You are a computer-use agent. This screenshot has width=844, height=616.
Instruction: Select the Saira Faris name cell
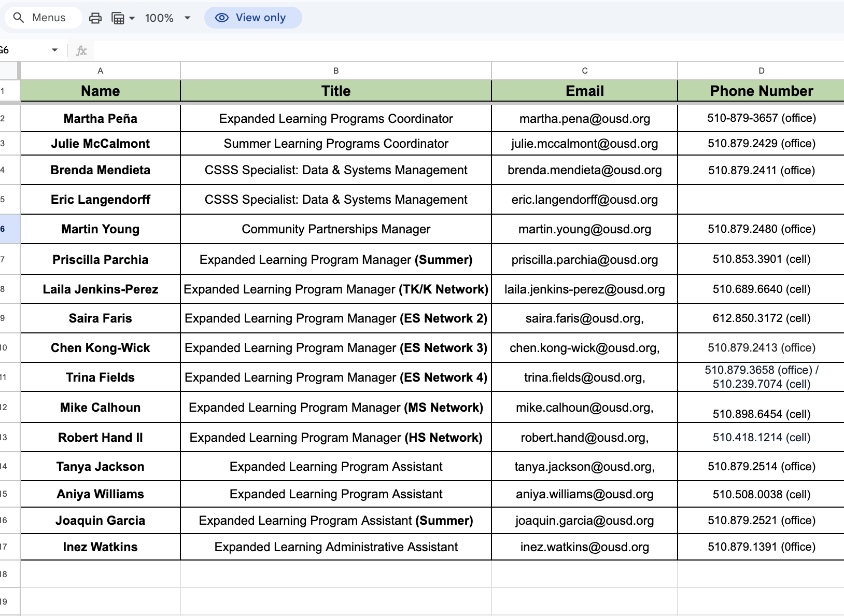pos(101,318)
